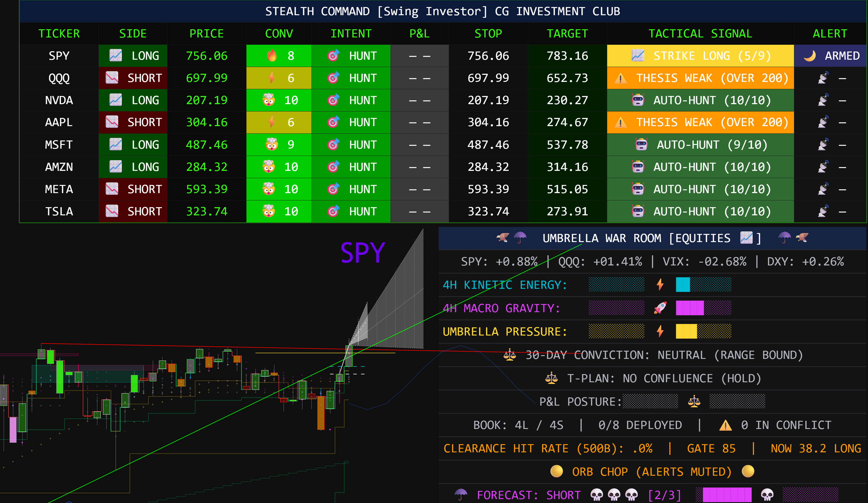Click the satellite icon in TSLA's ALERT cell

tap(823, 211)
